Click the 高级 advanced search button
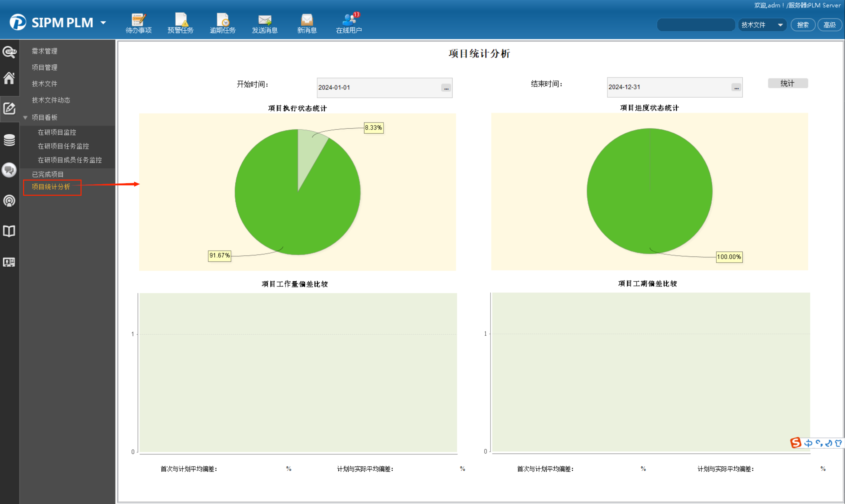The image size is (845, 504). (x=829, y=25)
